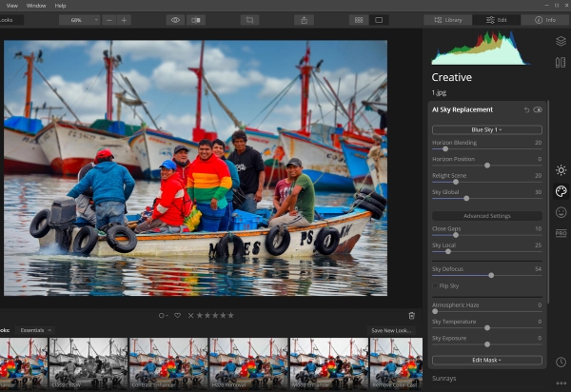Image resolution: width=571 pixels, height=392 pixels.
Task: Open the Canvas tools icon
Action: coord(561,62)
